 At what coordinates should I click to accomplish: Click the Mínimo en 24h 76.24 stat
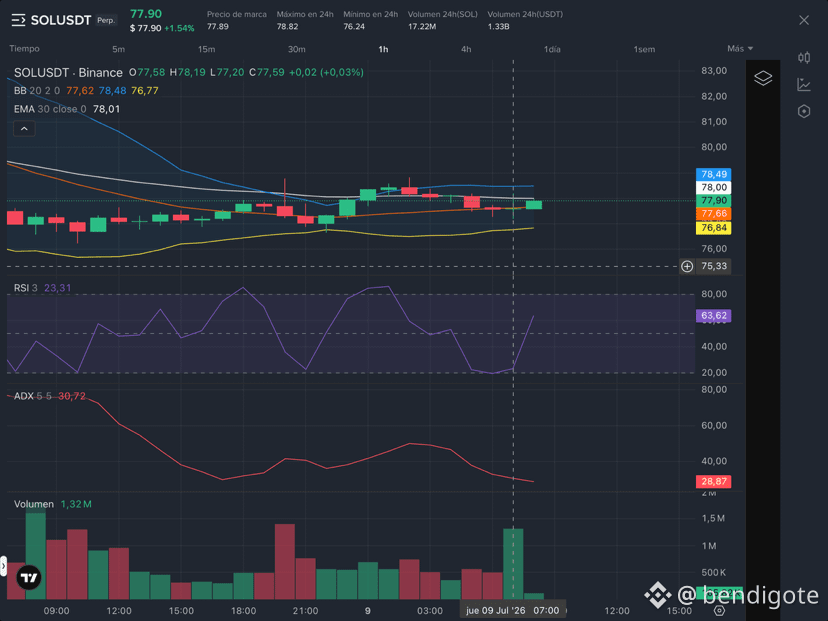pyautogui.click(x=370, y=20)
